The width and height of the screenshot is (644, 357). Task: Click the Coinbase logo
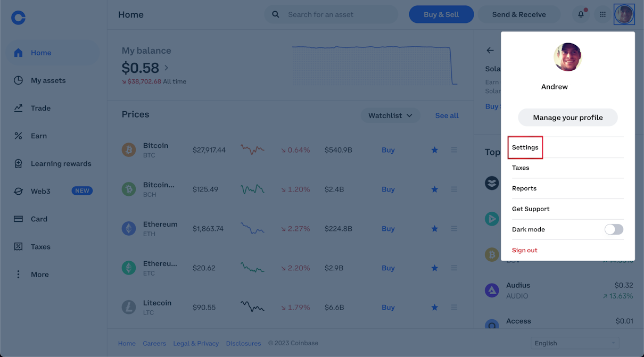pyautogui.click(x=18, y=18)
